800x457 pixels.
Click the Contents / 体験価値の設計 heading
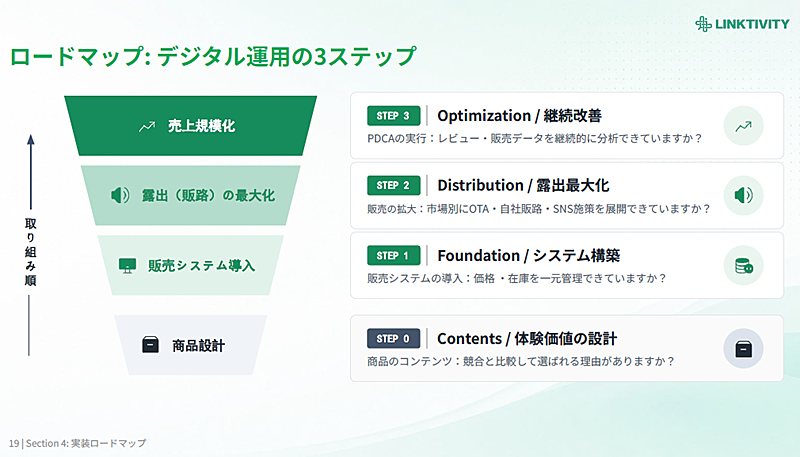(527, 339)
